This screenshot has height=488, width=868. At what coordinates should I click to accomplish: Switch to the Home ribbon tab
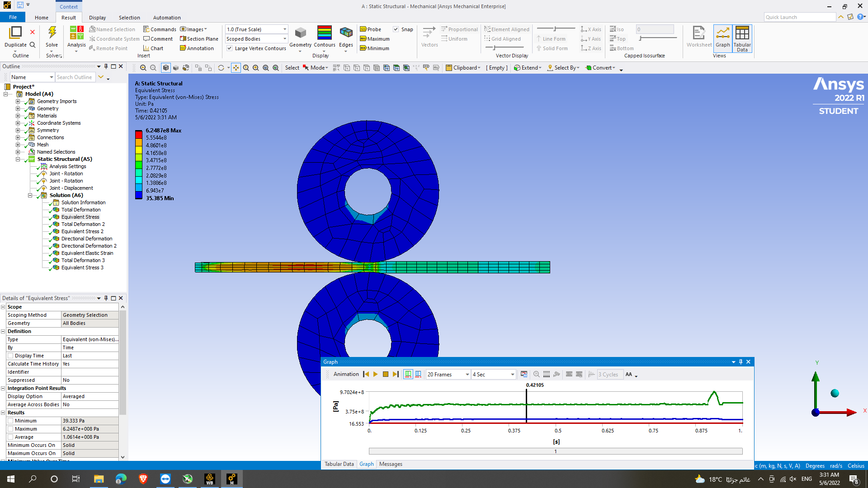(42, 18)
